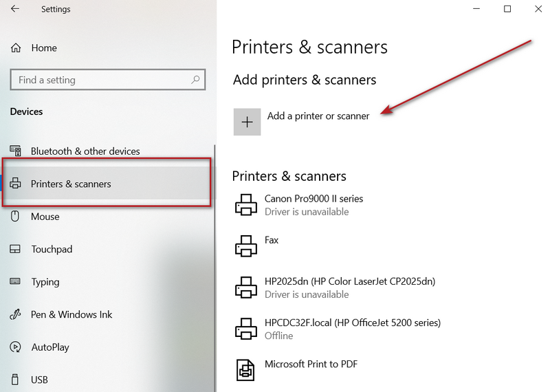Click the Find a setting search box
Image resolution: width=550 pixels, height=392 pixels.
click(x=108, y=80)
